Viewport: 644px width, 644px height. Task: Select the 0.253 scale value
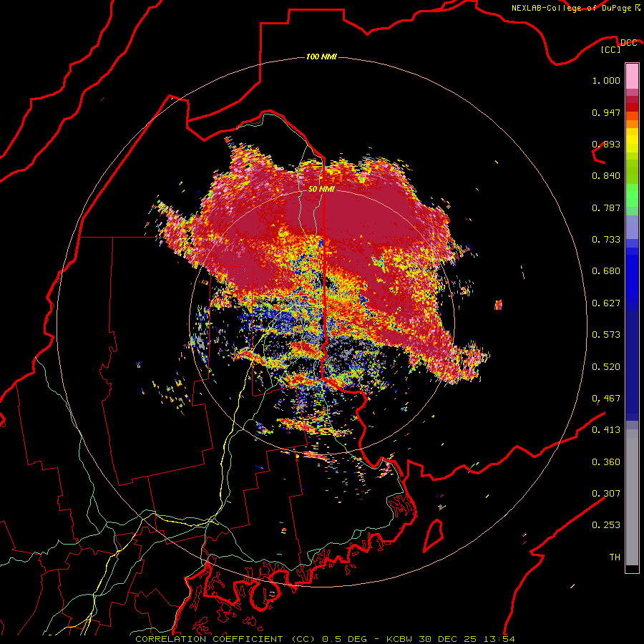(606, 525)
